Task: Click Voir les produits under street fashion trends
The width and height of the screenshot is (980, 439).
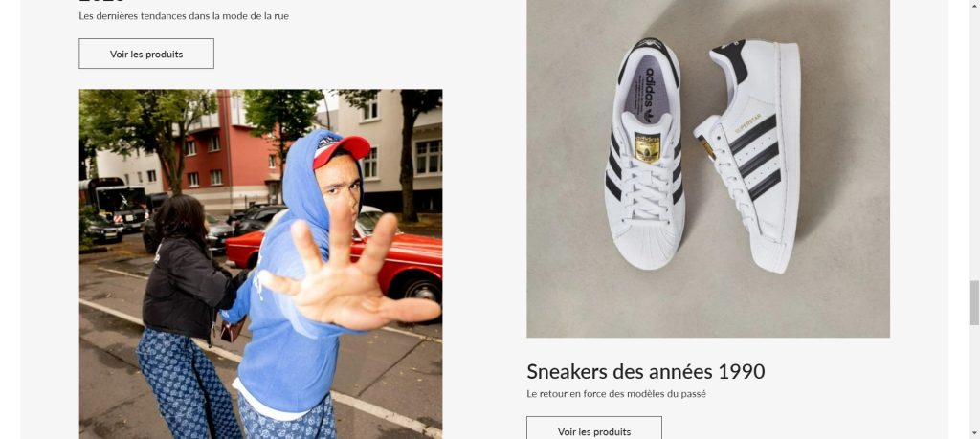Action: point(146,54)
